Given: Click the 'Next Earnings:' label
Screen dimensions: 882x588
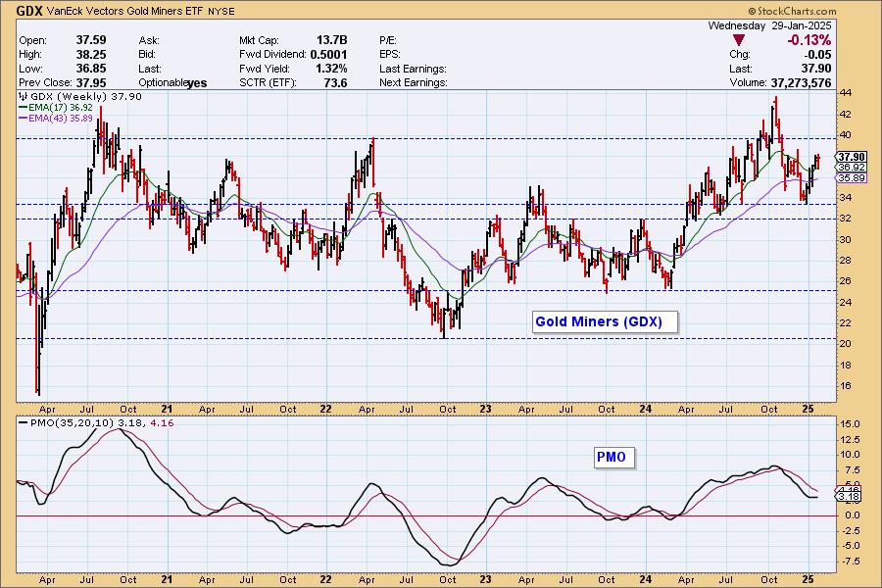Looking at the screenshot, I should pyautogui.click(x=414, y=82).
